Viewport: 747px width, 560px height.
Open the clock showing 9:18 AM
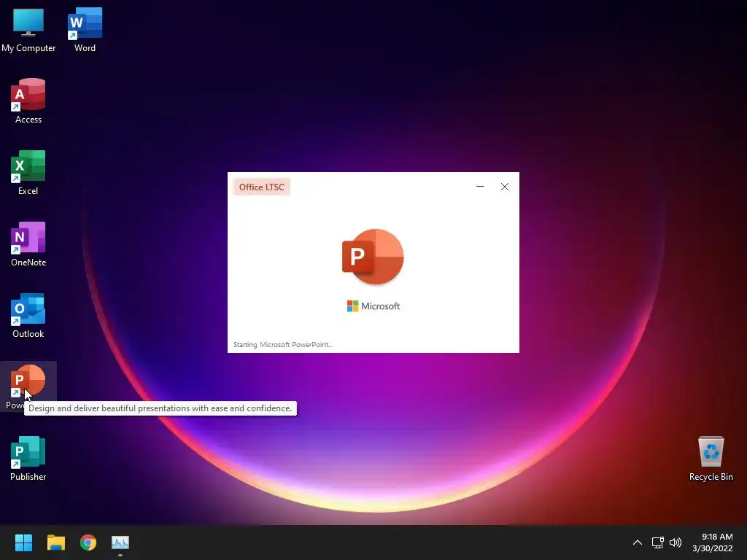pos(713,542)
